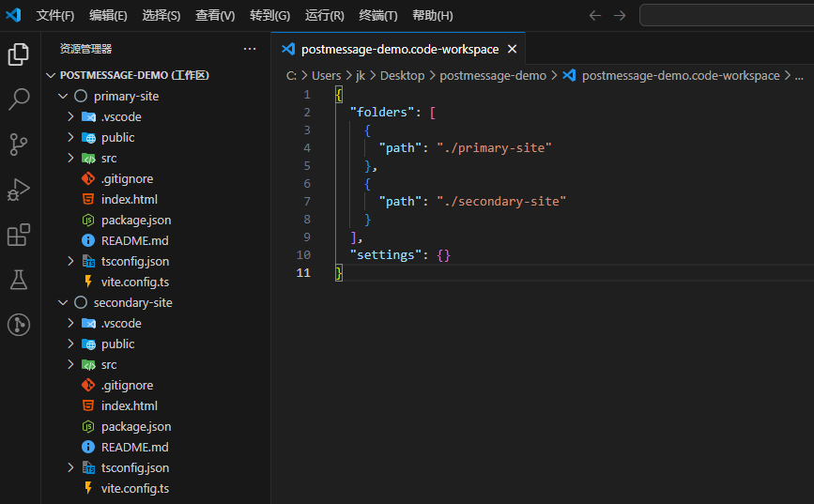Open README.md in primary-site
The width and height of the screenshot is (814, 504).
click(134, 241)
